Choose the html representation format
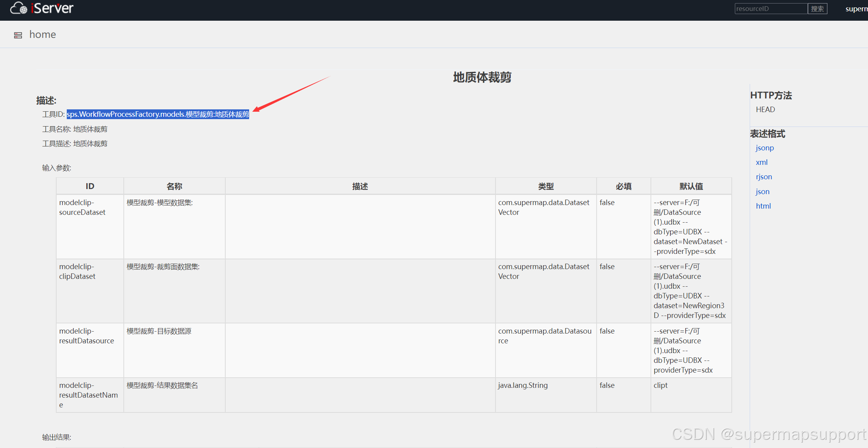 (x=763, y=206)
